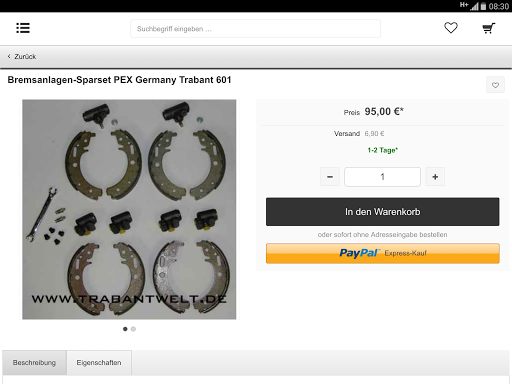Screen dimensions: 512x384
Task: Pay using PayPal Express-Kauf button
Action: 383,253
